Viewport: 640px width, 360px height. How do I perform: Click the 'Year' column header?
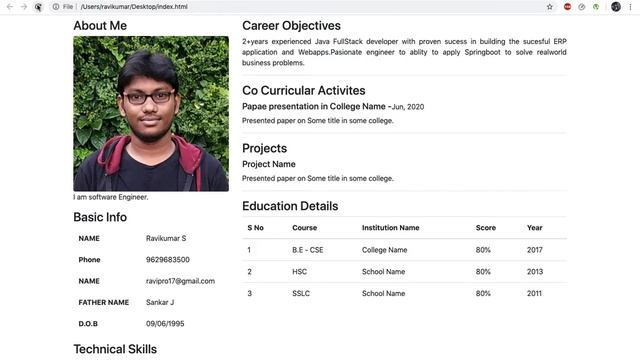pyautogui.click(x=535, y=228)
